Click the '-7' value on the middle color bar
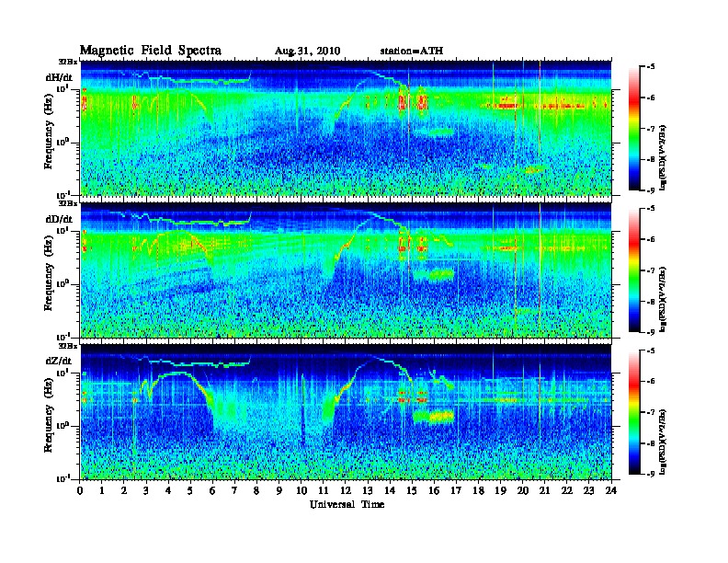 coord(651,270)
